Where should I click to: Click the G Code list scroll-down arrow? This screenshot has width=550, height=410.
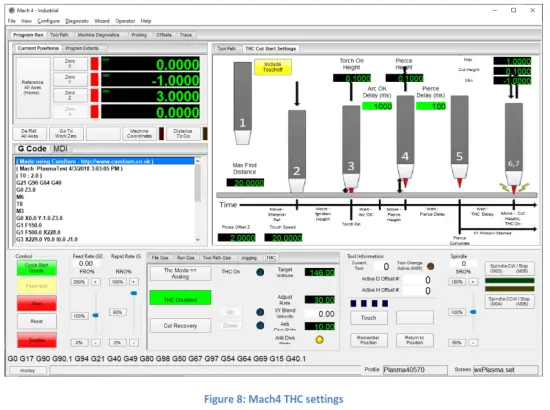[x=197, y=240]
